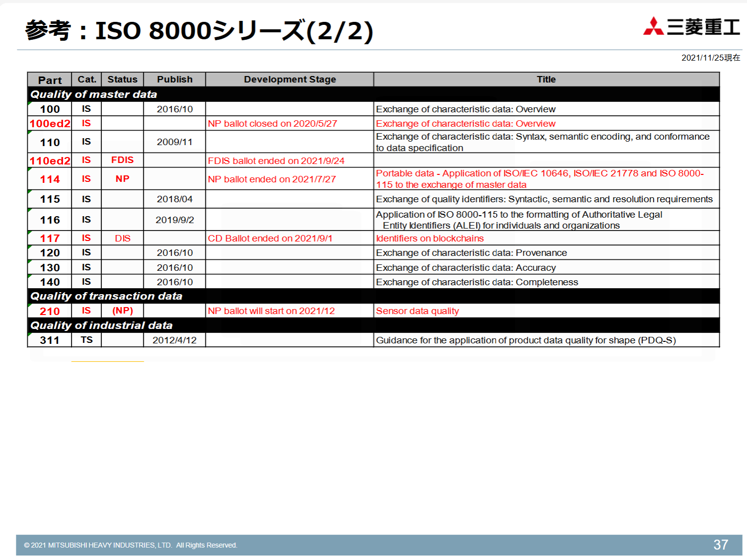Image resolution: width=747 pixels, height=560 pixels.
Task: Click the 'DIS' status cell
Action: 122,239
